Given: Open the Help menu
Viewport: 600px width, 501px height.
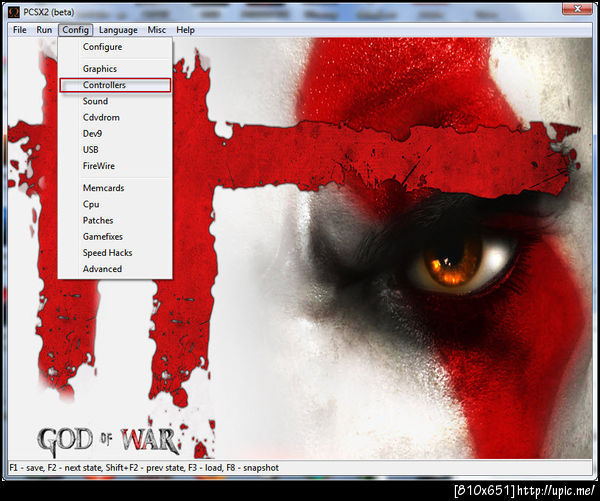Looking at the screenshot, I should coord(185,30).
